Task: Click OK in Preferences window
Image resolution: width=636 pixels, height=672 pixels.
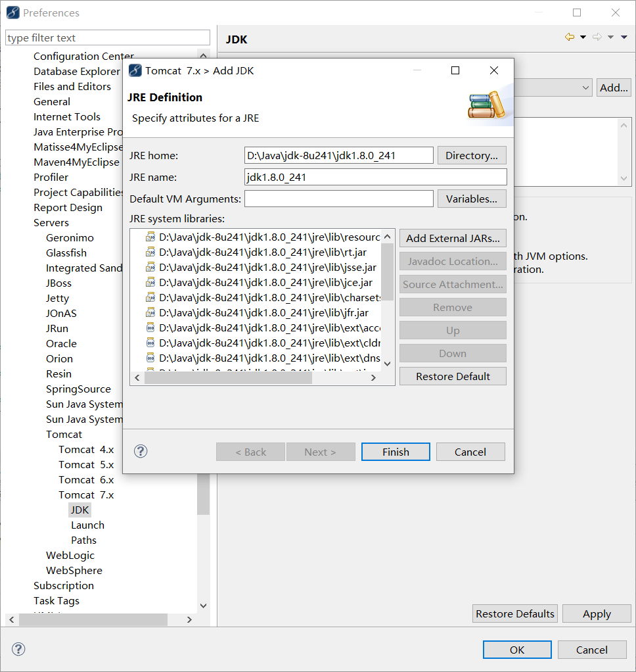Action: tap(517, 650)
